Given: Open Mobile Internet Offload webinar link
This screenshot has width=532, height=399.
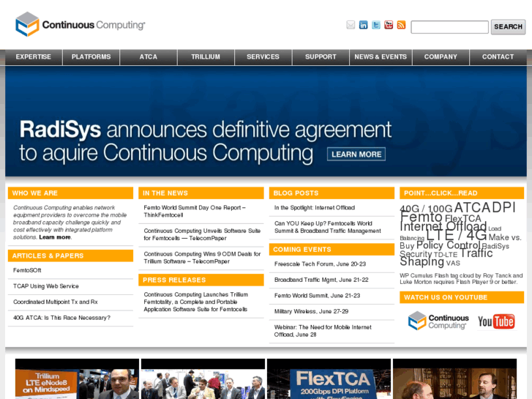Looking at the screenshot, I should pos(323,331).
